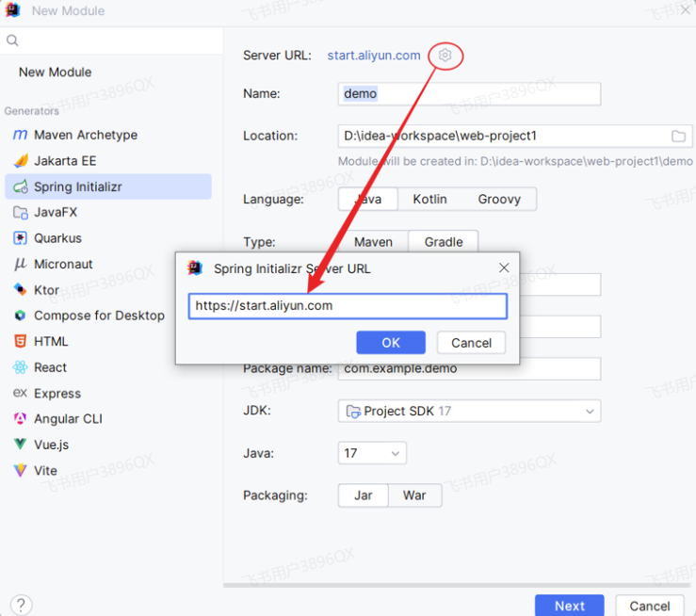Image resolution: width=696 pixels, height=616 pixels.
Task: Open the start.aliyun.com server link
Action: click(374, 55)
